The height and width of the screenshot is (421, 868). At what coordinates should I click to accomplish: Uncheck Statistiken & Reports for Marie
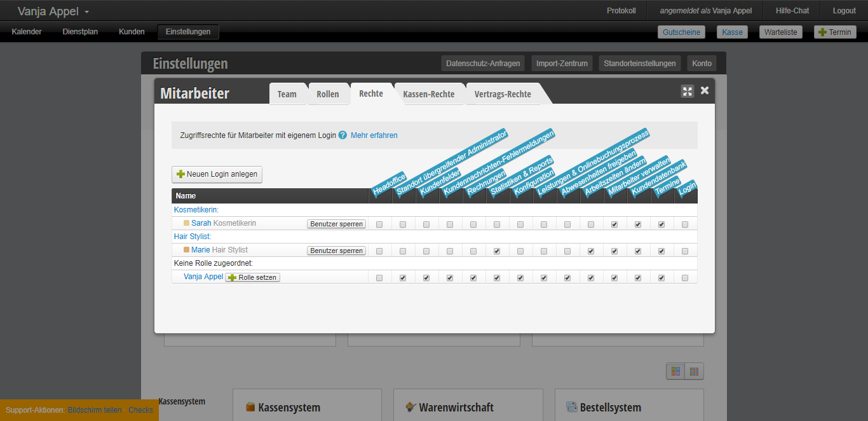point(497,251)
